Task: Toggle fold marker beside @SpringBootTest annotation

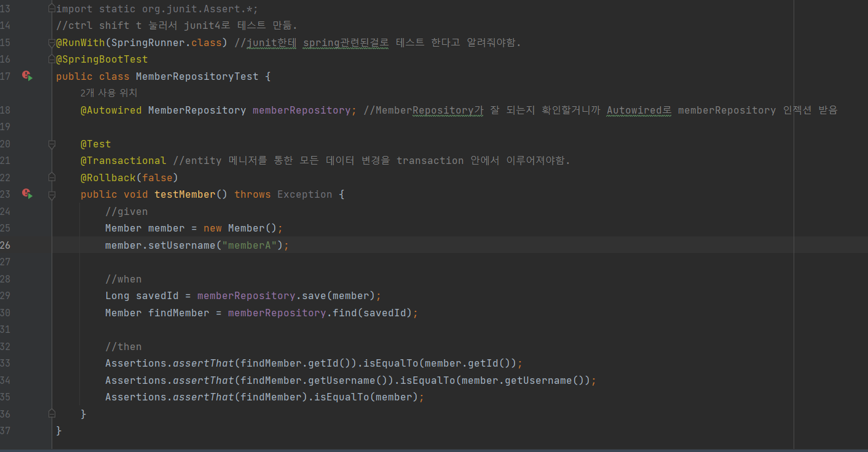Action: point(52,60)
